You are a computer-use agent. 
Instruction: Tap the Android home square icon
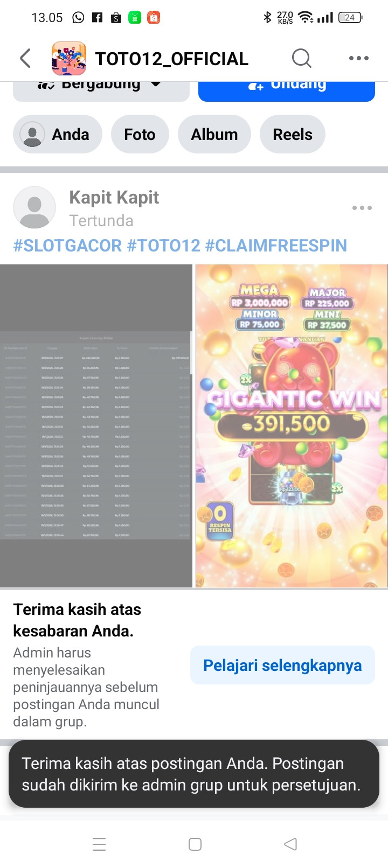tap(195, 844)
